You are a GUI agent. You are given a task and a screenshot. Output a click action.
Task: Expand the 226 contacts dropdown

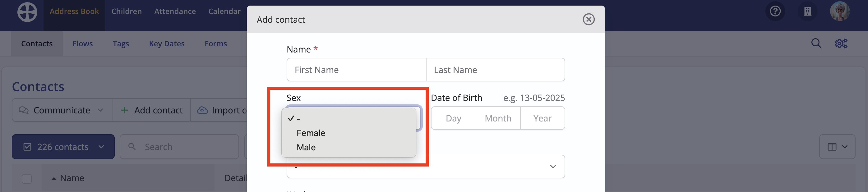[x=63, y=147]
